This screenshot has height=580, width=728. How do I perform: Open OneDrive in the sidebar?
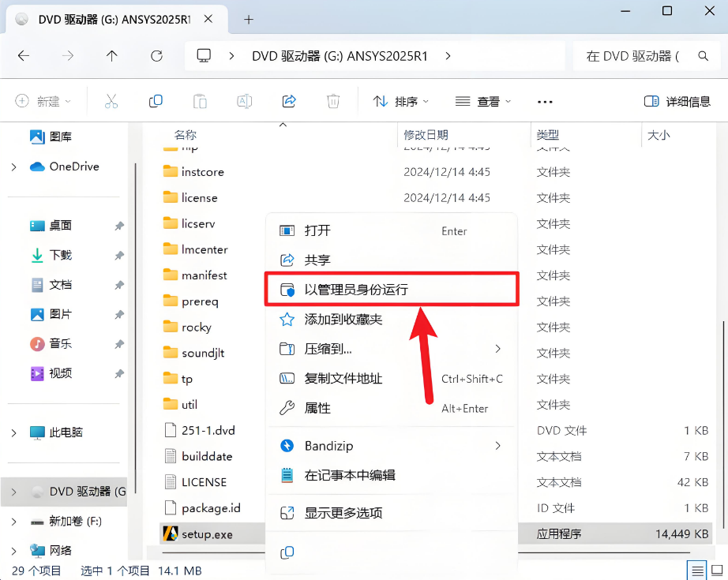coord(65,167)
